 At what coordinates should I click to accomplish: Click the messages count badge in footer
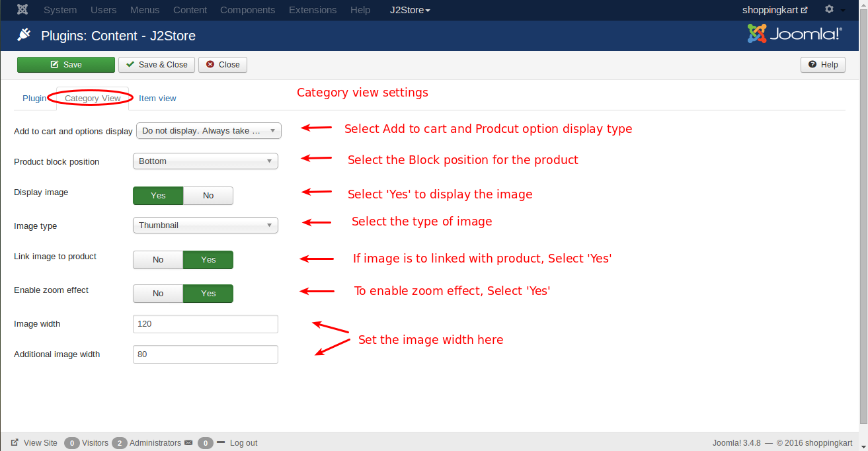click(x=206, y=443)
